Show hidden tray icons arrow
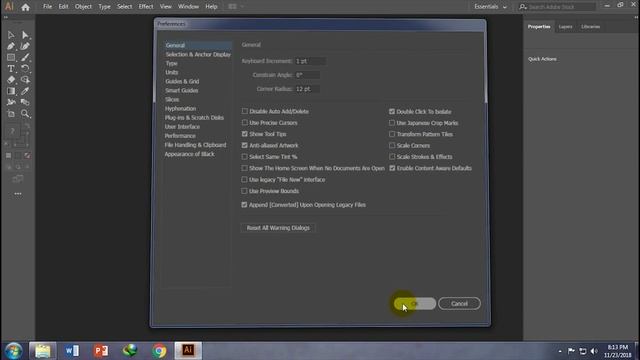Image resolution: width=640 pixels, height=360 pixels. (560, 351)
